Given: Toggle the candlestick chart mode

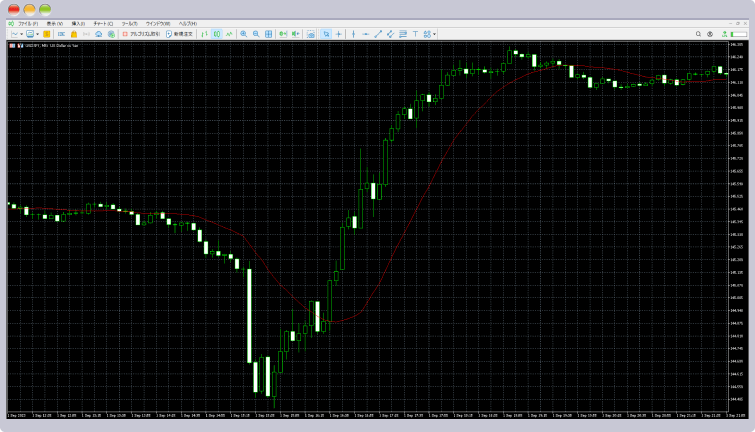Looking at the screenshot, I should click(216, 34).
